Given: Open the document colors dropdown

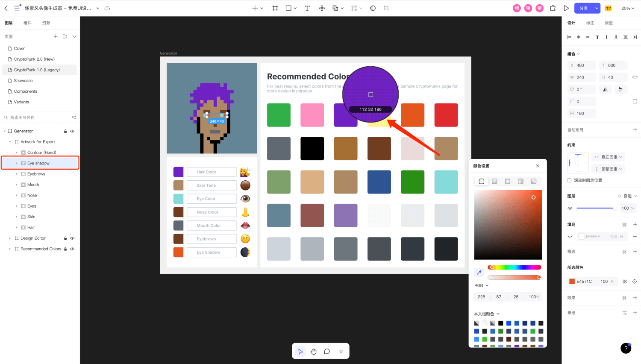Looking at the screenshot, I should tap(487, 314).
